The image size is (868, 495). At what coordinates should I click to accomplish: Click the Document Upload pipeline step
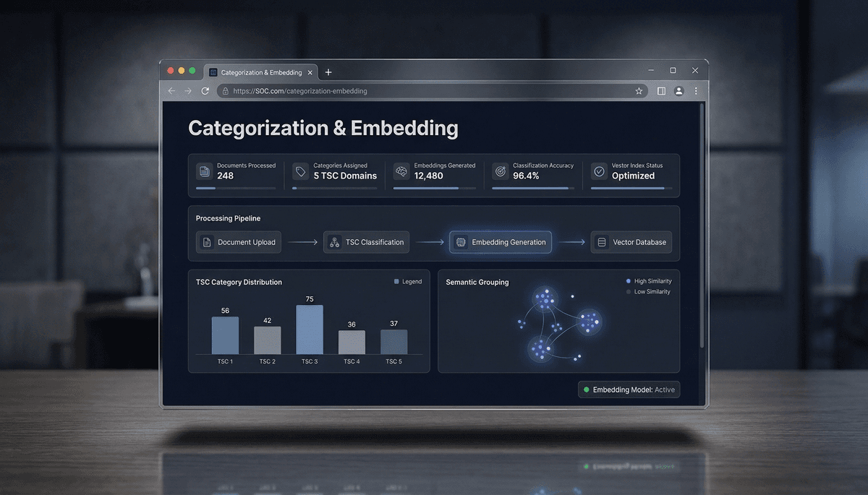click(x=239, y=242)
